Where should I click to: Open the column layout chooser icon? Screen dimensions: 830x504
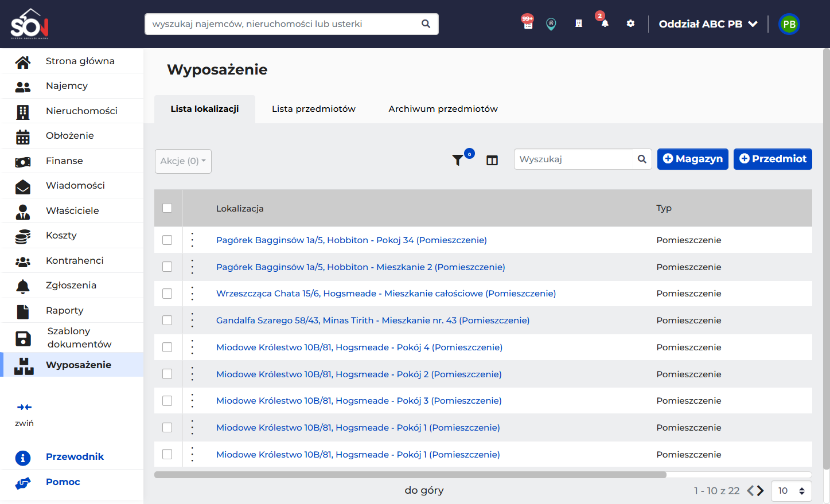[492, 161]
